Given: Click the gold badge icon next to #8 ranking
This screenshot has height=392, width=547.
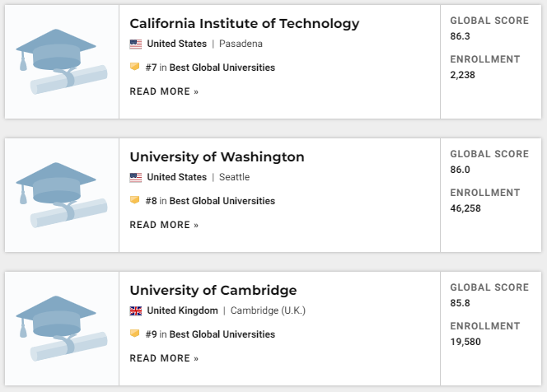Looking at the screenshot, I should tap(134, 200).
